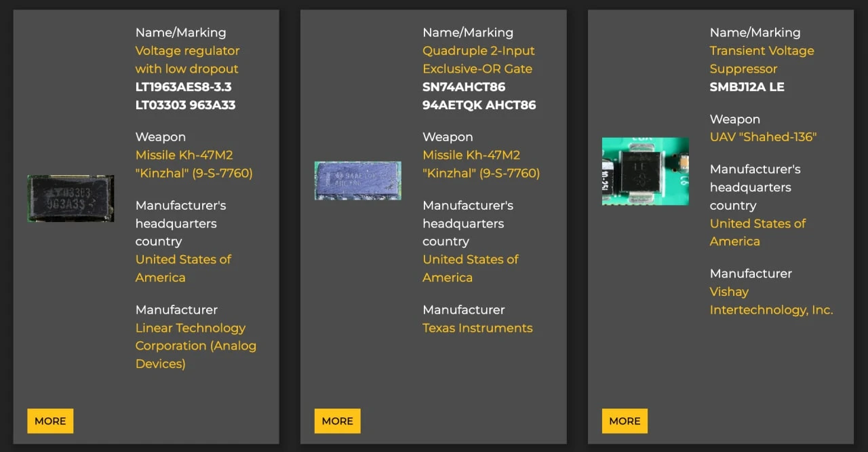868x452 pixels.
Task: Click the UAV "Shahed-136" weapon link
Action: (x=763, y=137)
